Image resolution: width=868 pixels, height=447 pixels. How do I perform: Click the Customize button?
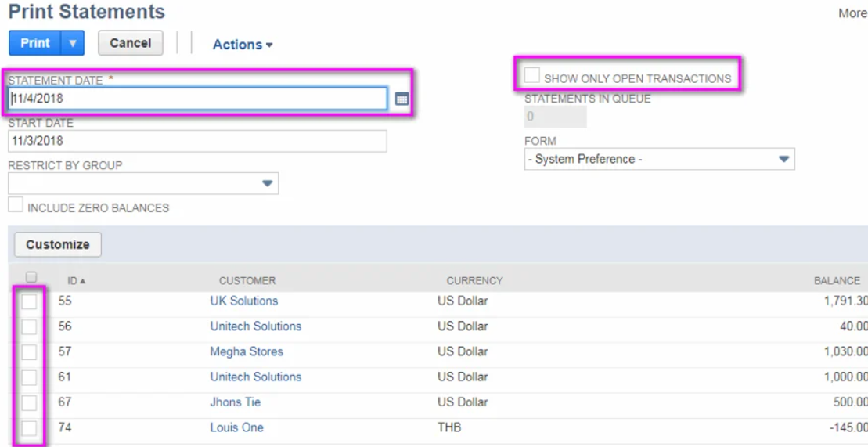coord(58,244)
